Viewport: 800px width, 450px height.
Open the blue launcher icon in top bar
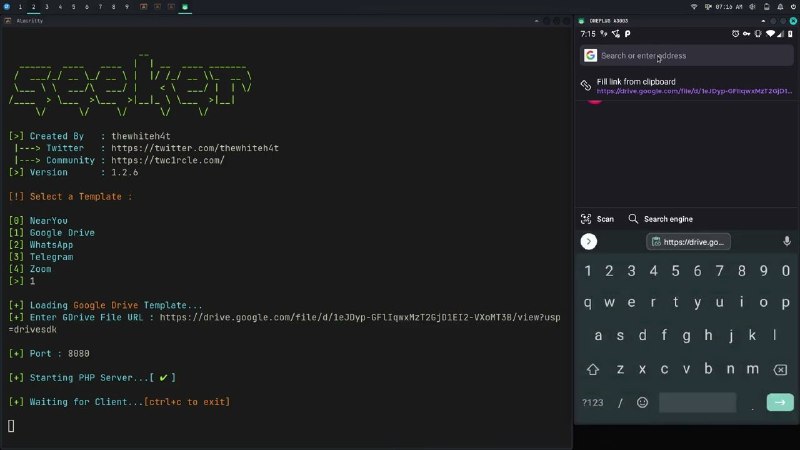(7, 7)
